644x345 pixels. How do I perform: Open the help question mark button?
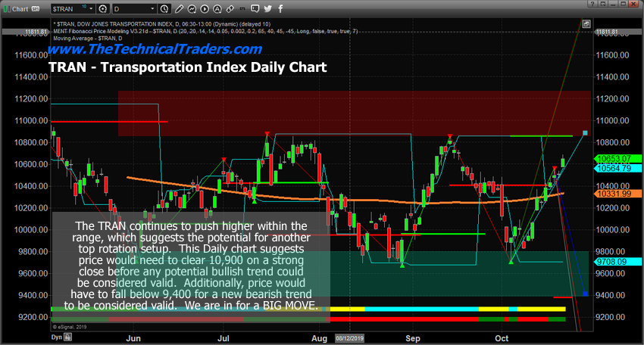pos(592,4)
